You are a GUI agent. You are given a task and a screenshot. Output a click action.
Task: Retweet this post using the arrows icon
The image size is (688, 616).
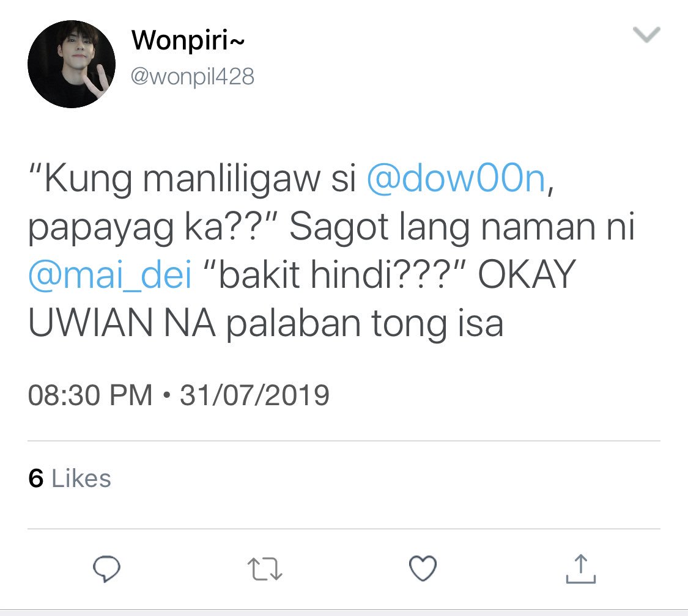[265, 569]
